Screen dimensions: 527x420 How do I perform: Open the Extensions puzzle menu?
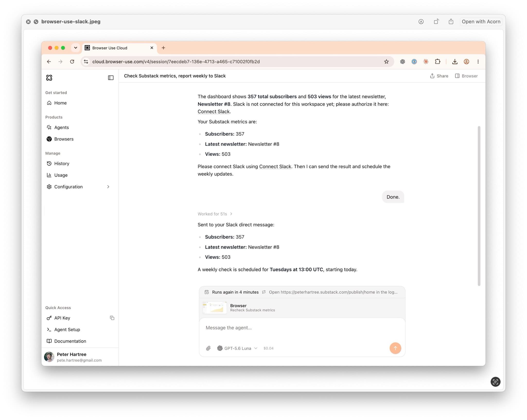[437, 61]
